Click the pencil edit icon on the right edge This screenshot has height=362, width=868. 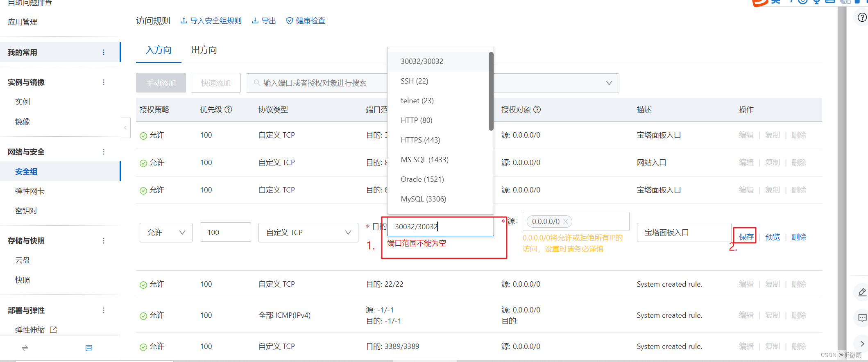point(862,292)
